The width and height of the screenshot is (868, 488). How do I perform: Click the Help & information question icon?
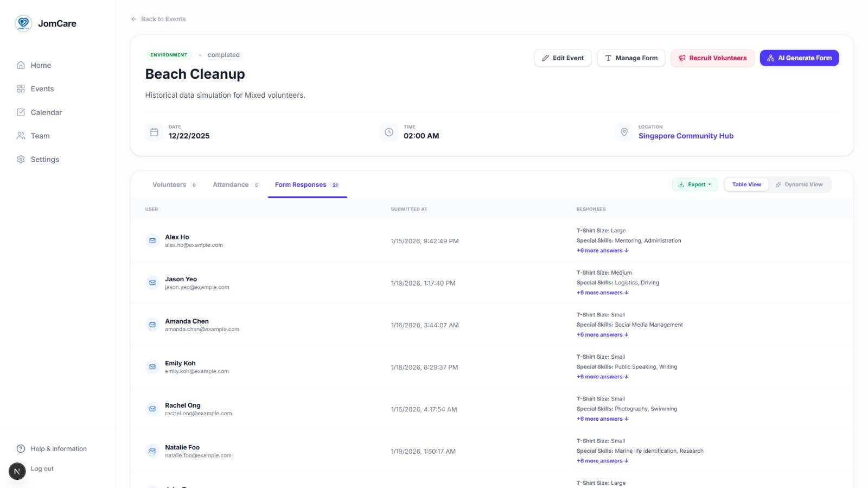(x=21, y=449)
